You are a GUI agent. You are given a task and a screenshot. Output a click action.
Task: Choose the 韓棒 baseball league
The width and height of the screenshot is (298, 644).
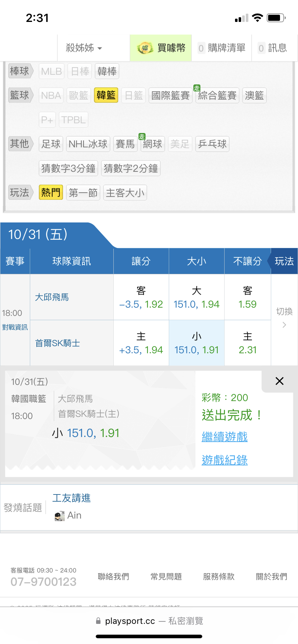[x=107, y=71]
